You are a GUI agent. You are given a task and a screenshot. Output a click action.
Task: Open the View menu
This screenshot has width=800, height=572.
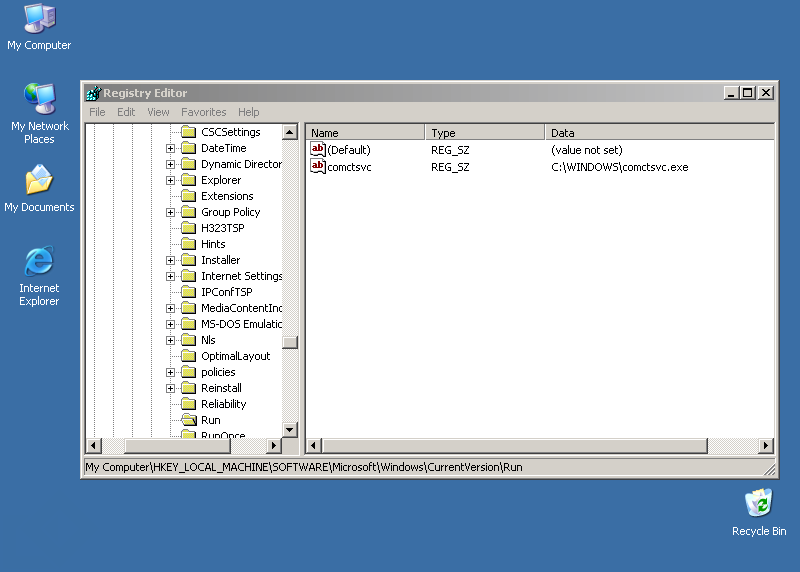158,112
